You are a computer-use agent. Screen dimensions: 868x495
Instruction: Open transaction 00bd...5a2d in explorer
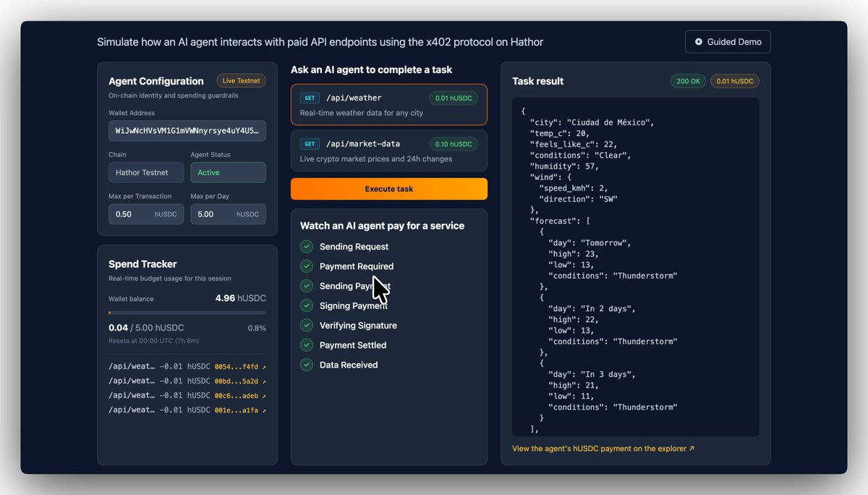coord(240,381)
